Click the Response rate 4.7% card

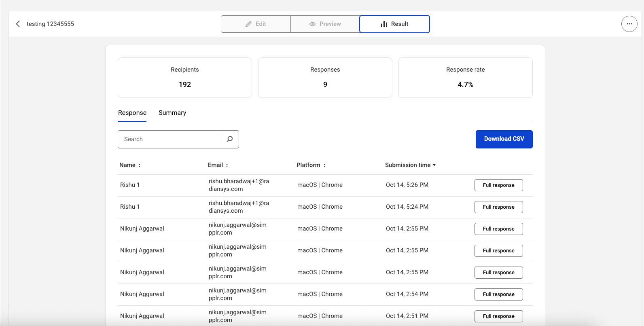tap(465, 78)
